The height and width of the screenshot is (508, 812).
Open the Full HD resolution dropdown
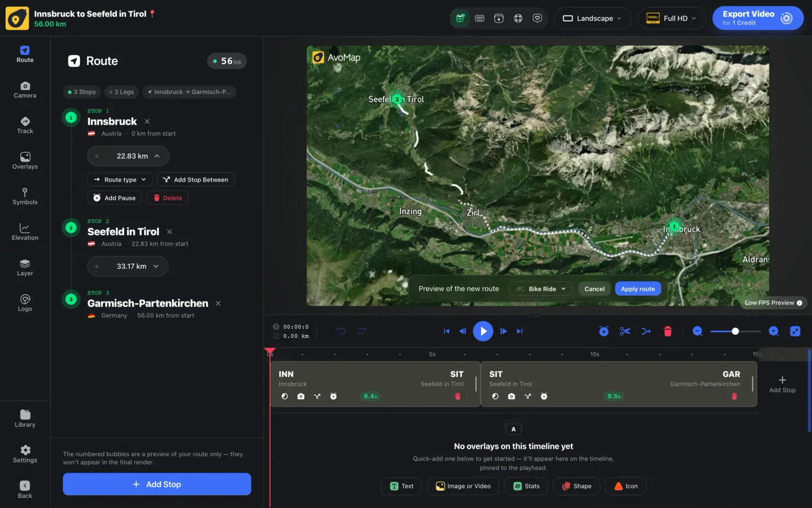pos(672,18)
